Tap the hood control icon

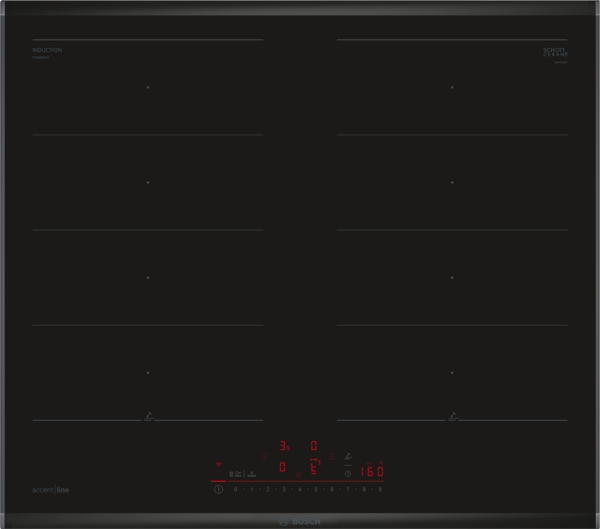coord(347,455)
